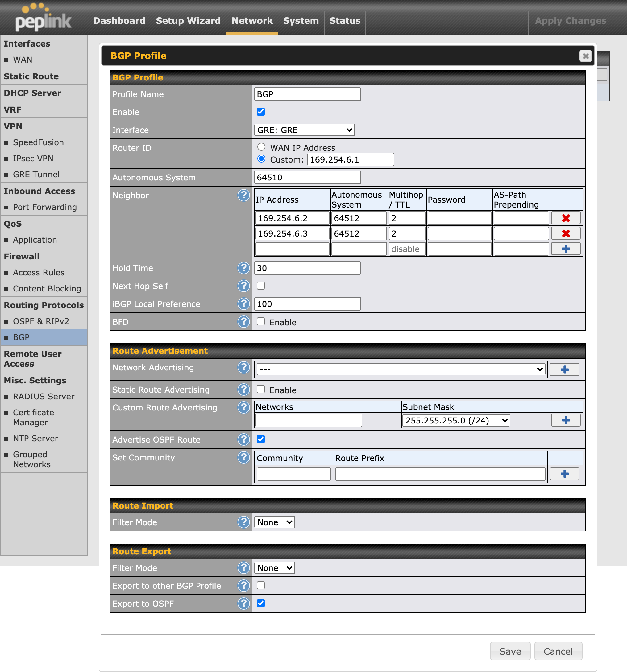Go to the Dashboard
627x672 pixels.
(119, 21)
